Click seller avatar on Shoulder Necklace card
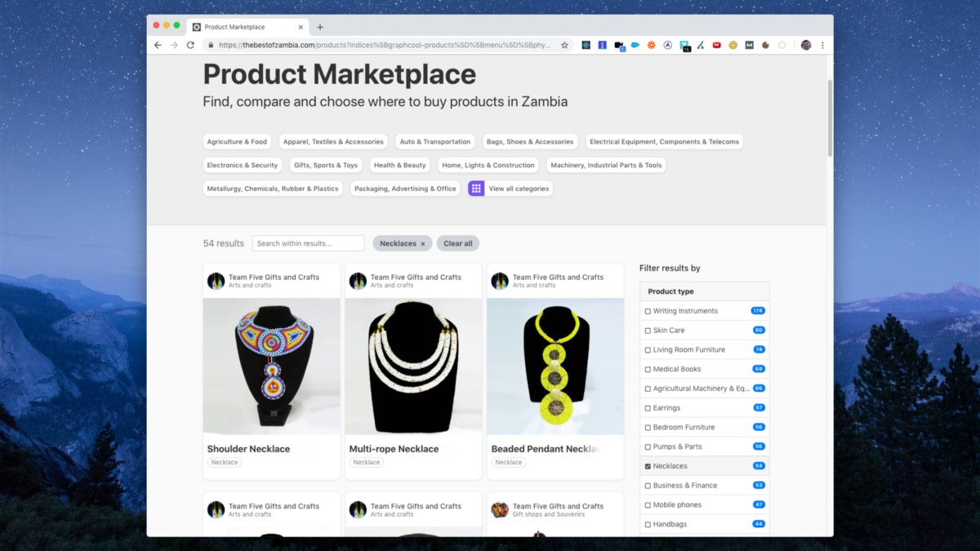Image resolution: width=980 pixels, height=551 pixels. click(216, 281)
